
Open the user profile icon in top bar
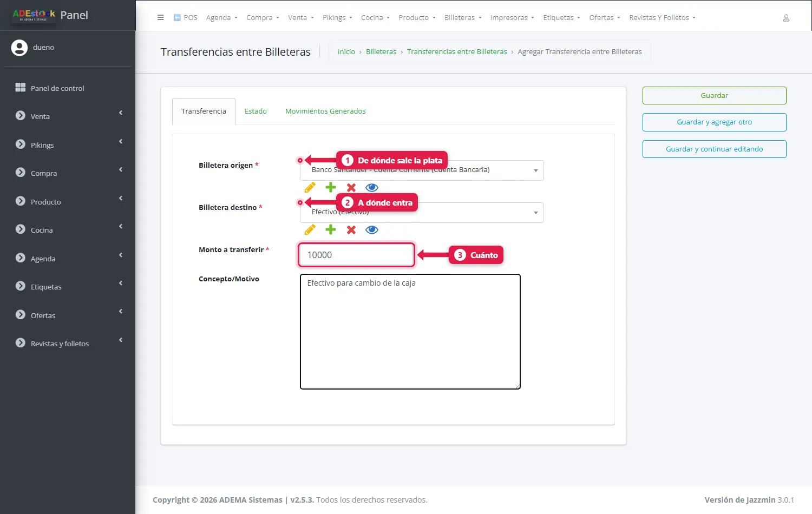[x=786, y=18]
